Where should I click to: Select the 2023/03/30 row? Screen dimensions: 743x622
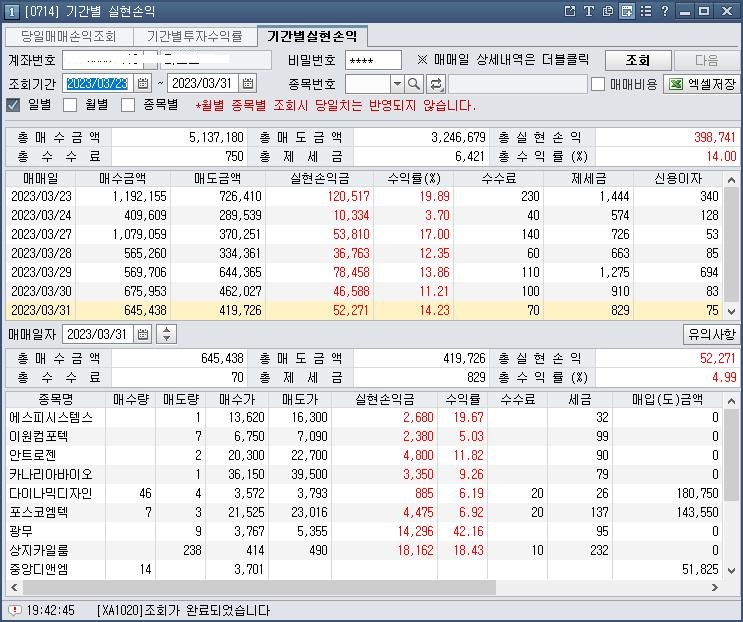pyautogui.click(x=364, y=291)
